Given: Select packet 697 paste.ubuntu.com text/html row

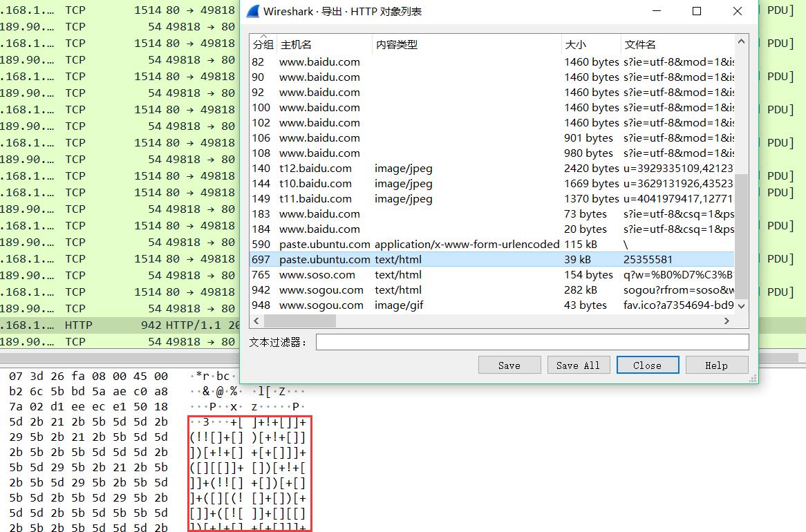Looking at the screenshot, I should click(492, 260).
